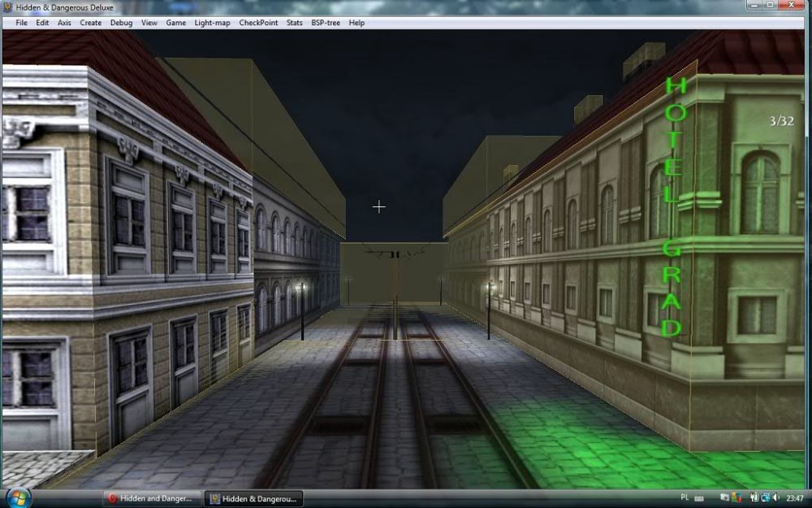Click the Windows Start orb
812x508 pixels.
click(x=18, y=499)
